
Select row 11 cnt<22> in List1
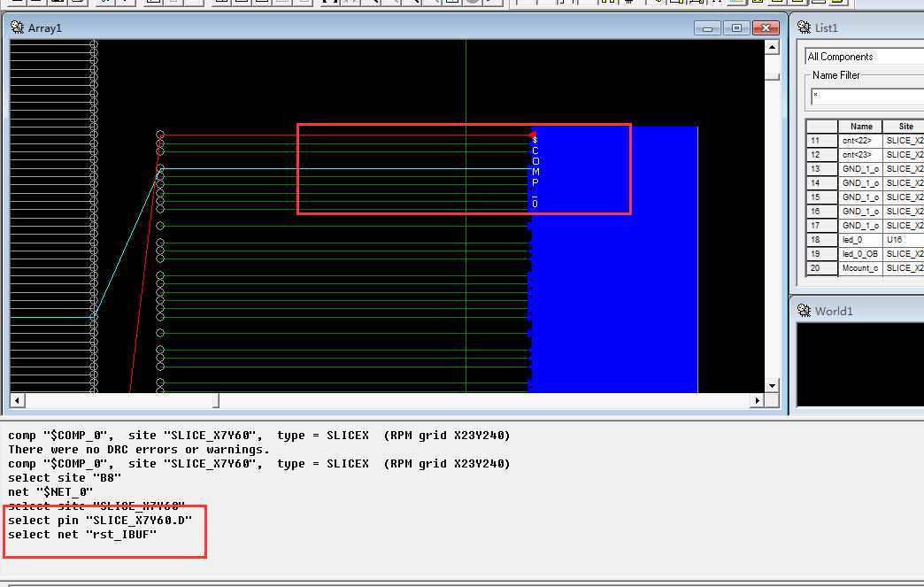[x=865, y=140]
